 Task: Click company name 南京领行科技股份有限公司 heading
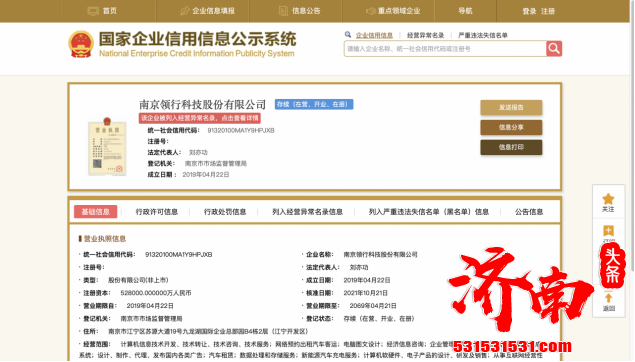click(x=202, y=104)
